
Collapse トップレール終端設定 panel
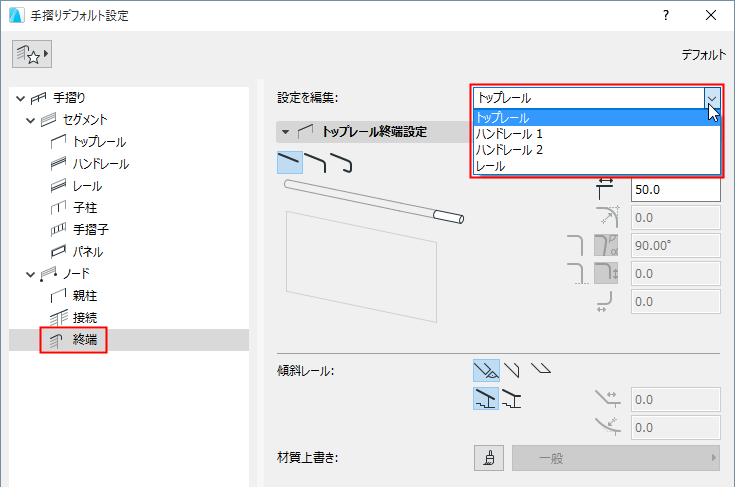285,132
